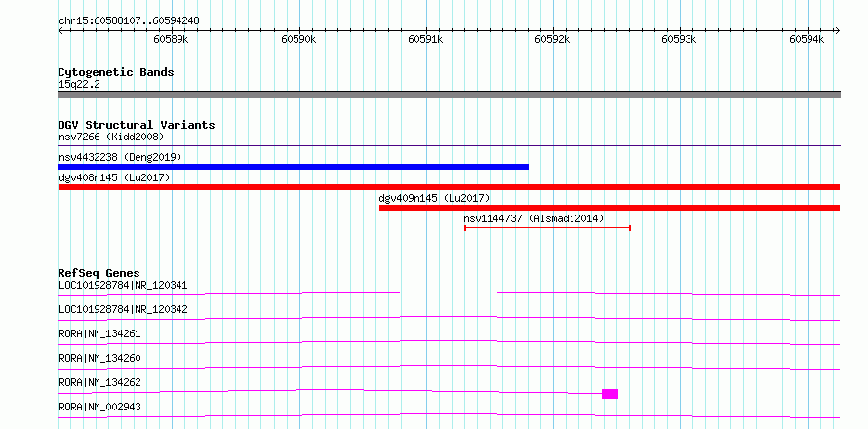868x429 pixels.
Task: Open the nsv7266 (Kidd2008) label
Action: click(x=111, y=136)
